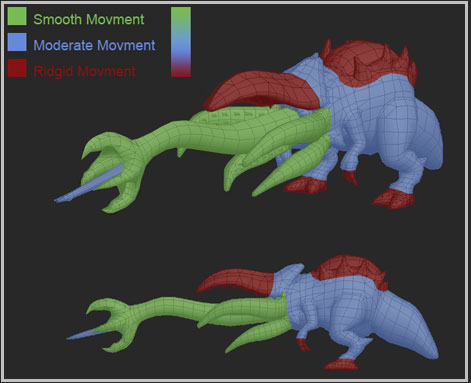Click the Moderate Movment legend label
The height and width of the screenshot is (383, 471).
[94, 45]
